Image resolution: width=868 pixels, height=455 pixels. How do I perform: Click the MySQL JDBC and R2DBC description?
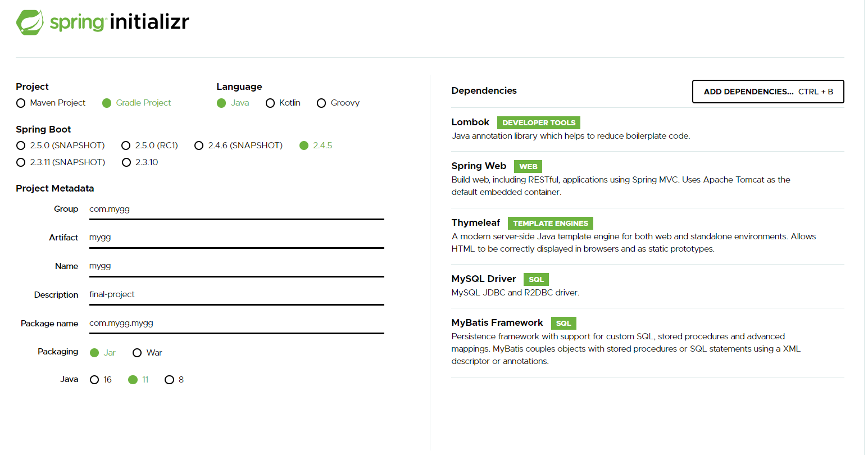(515, 293)
